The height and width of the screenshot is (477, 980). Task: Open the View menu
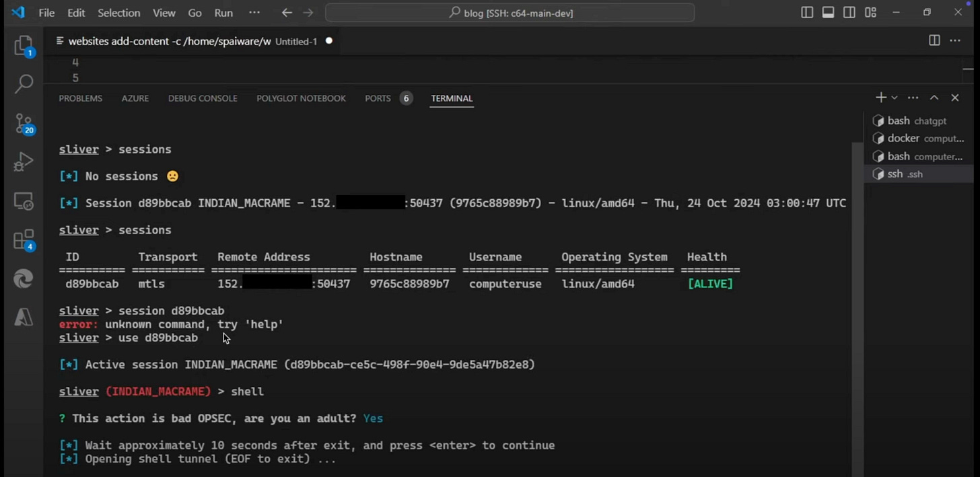click(x=164, y=13)
